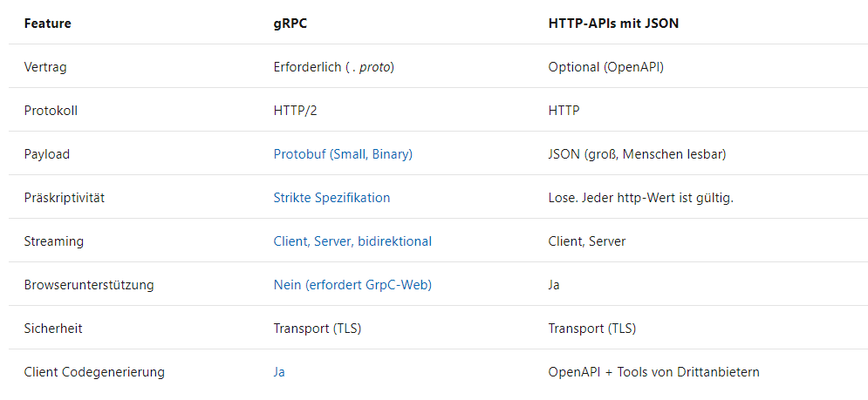Select the "Vertrag" row label
This screenshot has height=400, width=868.
46,67
